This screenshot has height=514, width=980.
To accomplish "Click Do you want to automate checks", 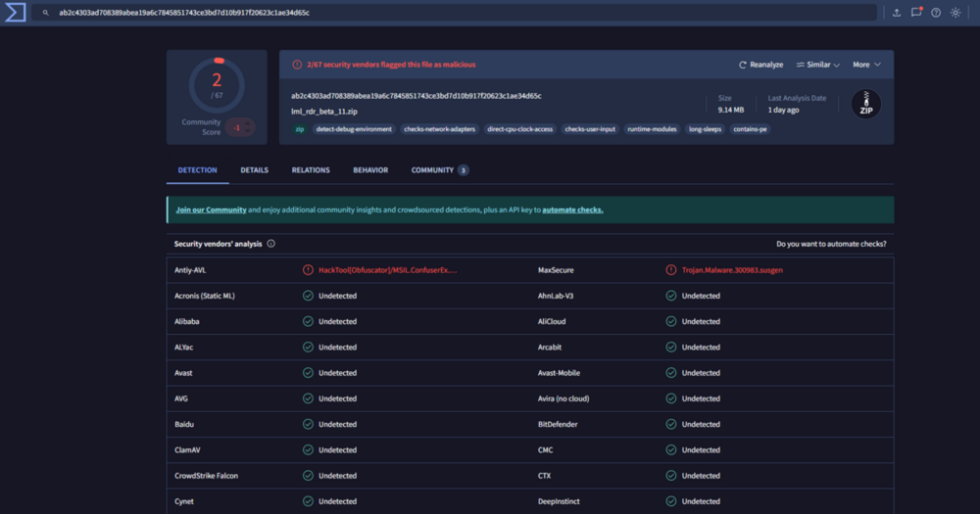I will point(831,244).
